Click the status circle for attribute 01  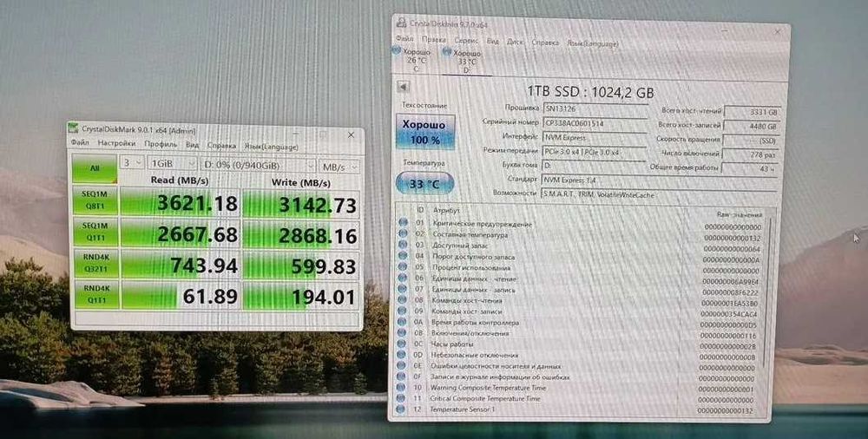[403, 224]
